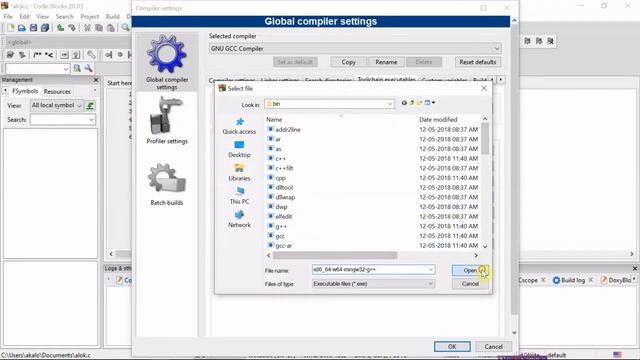Open Quick access in the places bar
Viewport: 640px width, 360px height.
239,126
